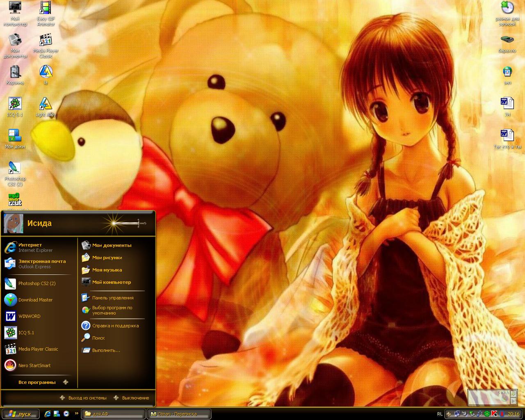
Task: Select the desktop icon labeled la
Action: (x=46, y=75)
